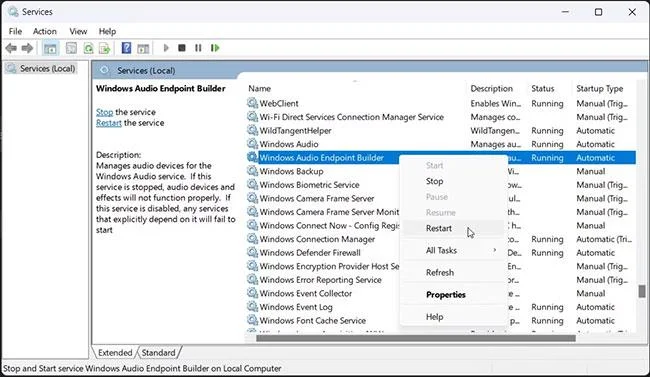Click gear icon beside Windows Backup
Viewport: 650px width, 377px height.
[x=252, y=171]
